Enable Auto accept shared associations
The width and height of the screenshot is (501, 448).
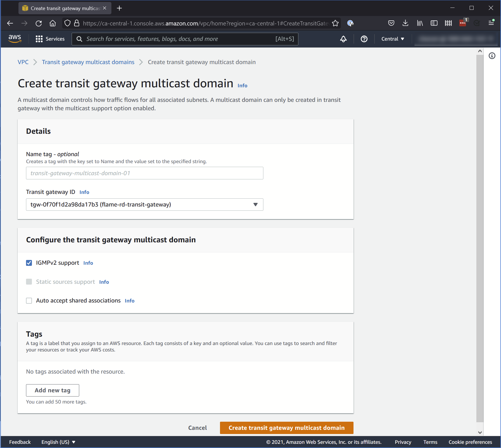pyautogui.click(x=29, y=301)
